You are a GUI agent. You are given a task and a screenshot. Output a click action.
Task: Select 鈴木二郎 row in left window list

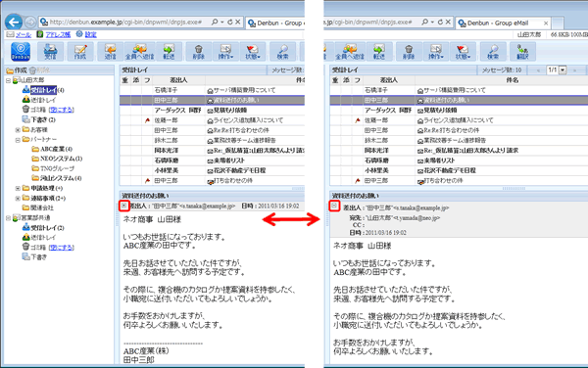point(212,140)
